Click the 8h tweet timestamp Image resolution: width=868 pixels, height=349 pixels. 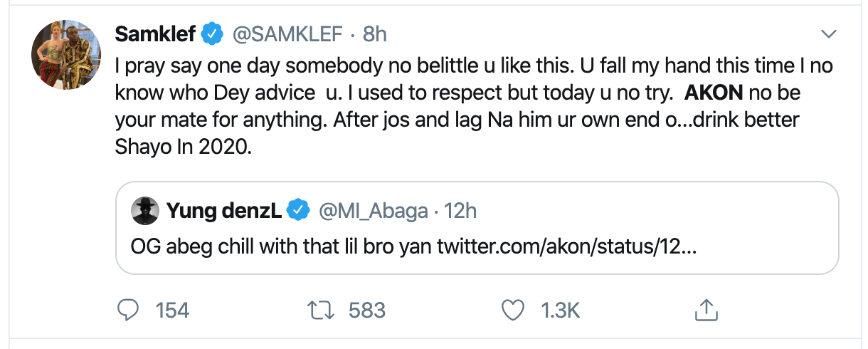[x=374, y=34]
